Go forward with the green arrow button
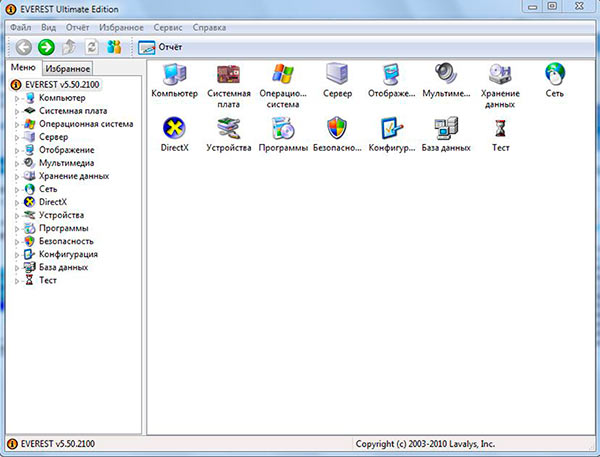 (x=46, y=47)
